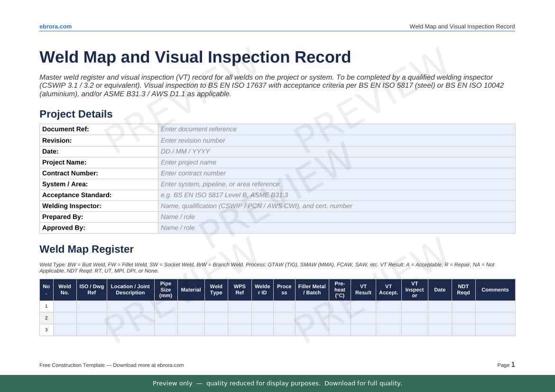The height and width of the screenshot is (392, 555).
Task: Select the Prepared By field
Action: click(336, 217)
